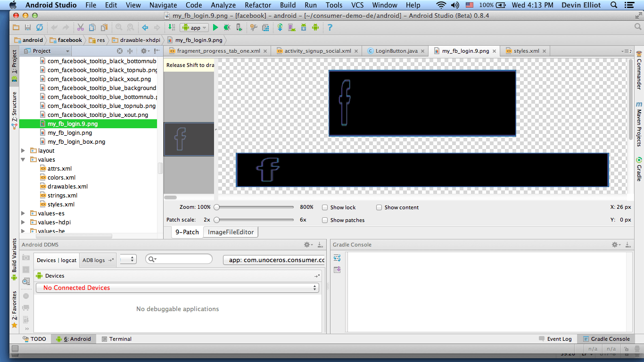Screen dimensions: 644x362
Task: Toggle soft wraps icon in Gradle Console
Action: pos(337,258)
